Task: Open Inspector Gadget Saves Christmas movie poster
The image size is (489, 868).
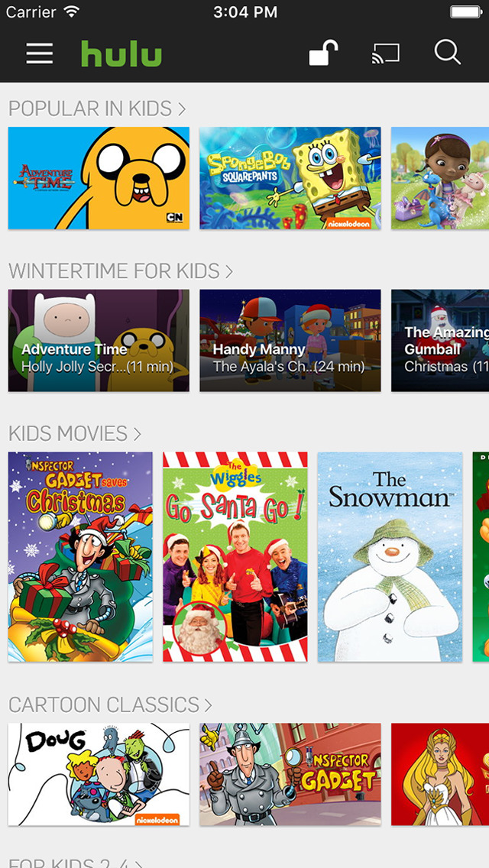Action: pyautogui.click(x=80, y=556)
